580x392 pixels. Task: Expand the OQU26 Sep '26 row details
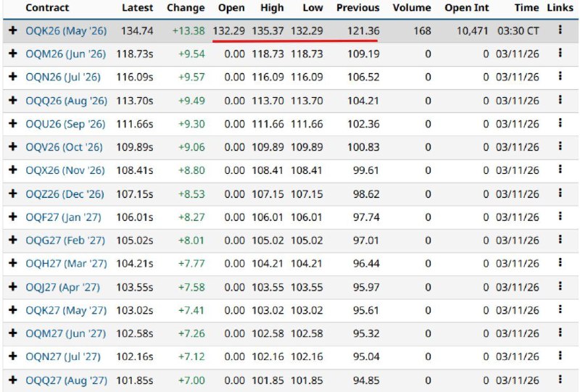[x=12, y=124]
